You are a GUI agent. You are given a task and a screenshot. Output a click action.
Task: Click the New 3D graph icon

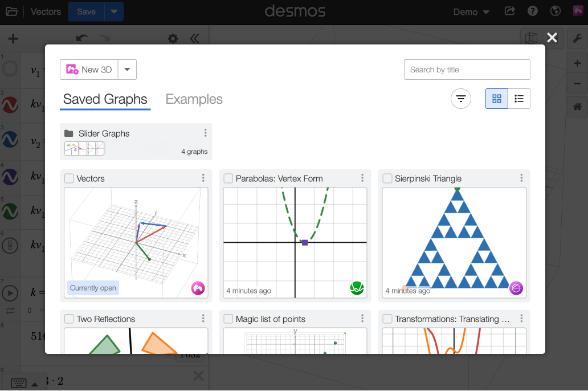[72, 70]
